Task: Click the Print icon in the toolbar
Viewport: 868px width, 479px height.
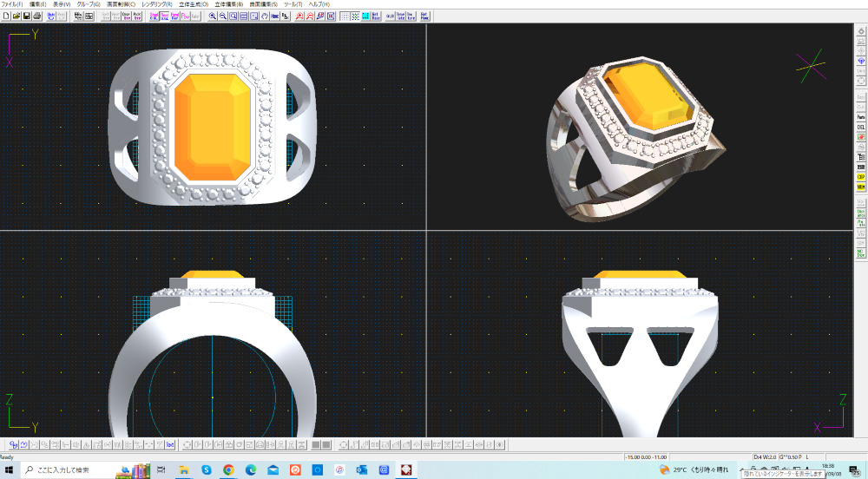Action: click(37, 16)
